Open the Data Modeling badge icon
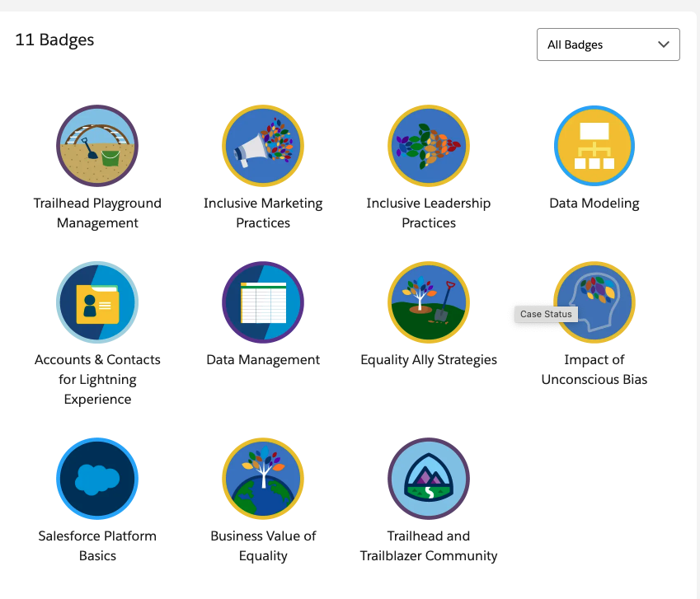This screenshot has height=599, width=700. pos(594,146)
